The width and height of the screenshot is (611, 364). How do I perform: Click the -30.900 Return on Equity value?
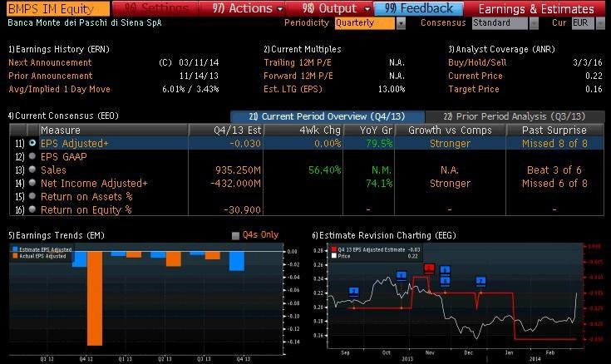coord(242,210)
